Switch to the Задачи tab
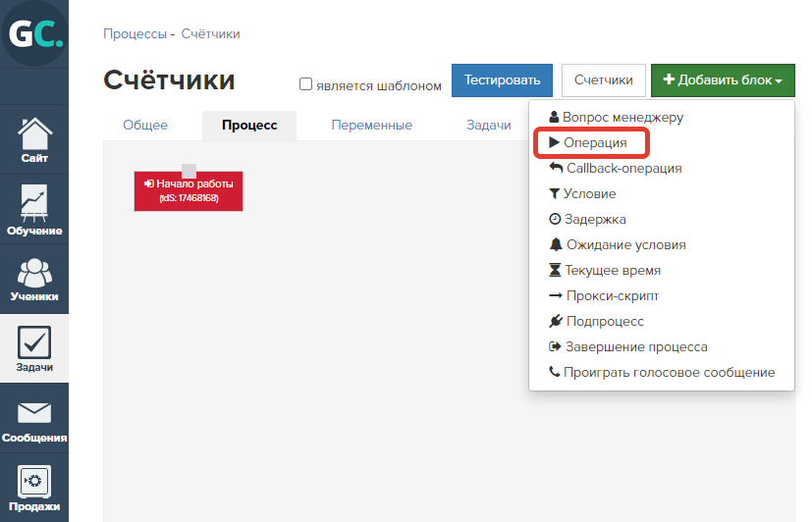This screenshot has width=812, height=522. (488, 126)
